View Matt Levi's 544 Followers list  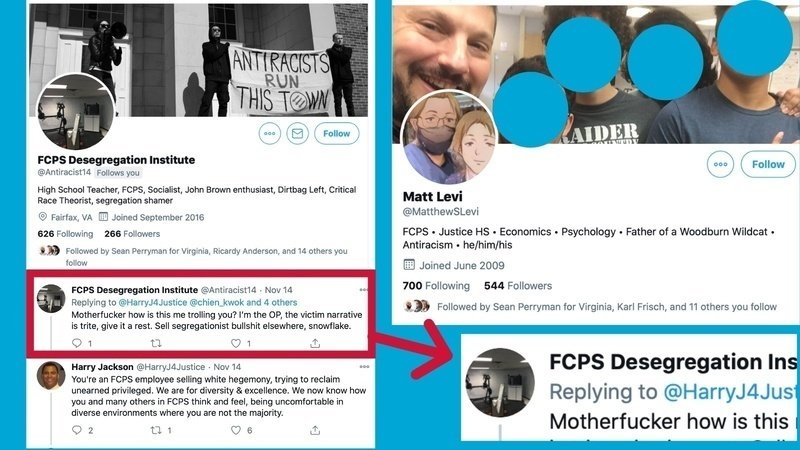click(x=518, y=286)
